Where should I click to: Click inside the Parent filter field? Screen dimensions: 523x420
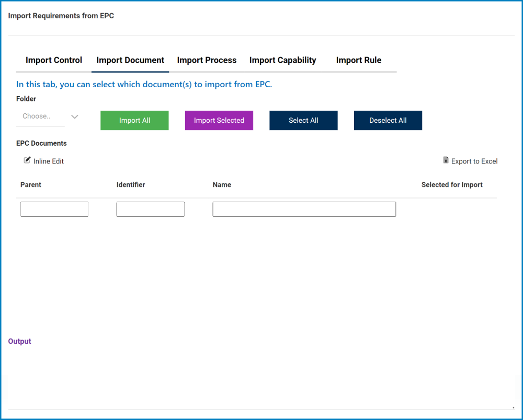click(x=54, y=209)
